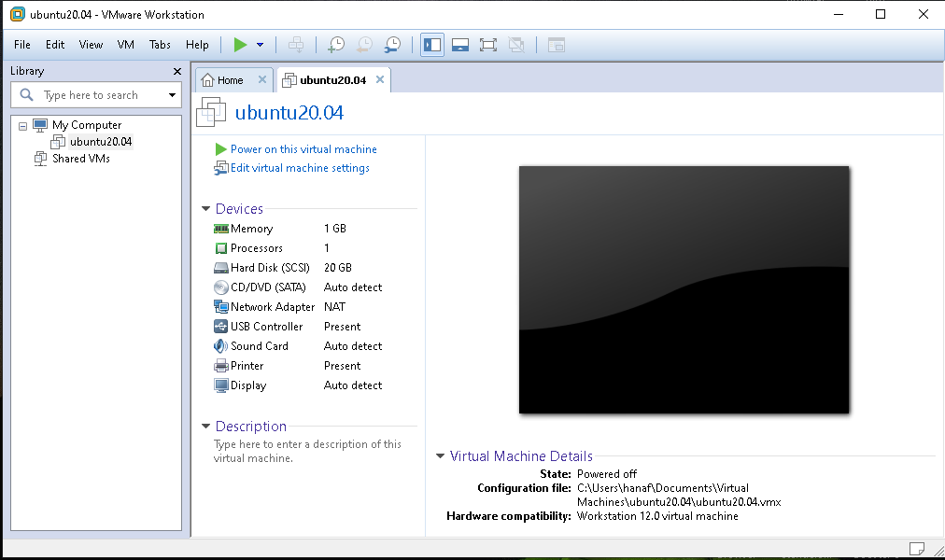Collapse the My Computer tree node
Screen dimensions: 945x560
(23, 126)
